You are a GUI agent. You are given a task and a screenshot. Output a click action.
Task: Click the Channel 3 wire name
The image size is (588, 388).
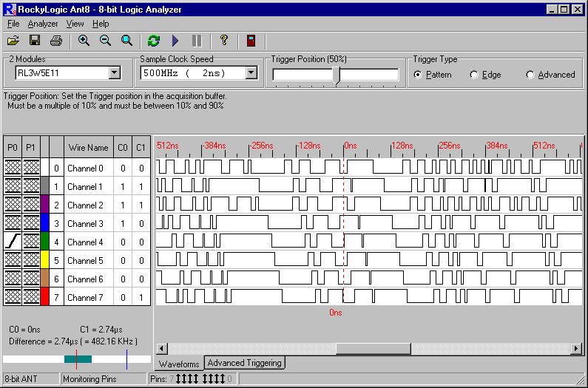click(x=85, y=224)
